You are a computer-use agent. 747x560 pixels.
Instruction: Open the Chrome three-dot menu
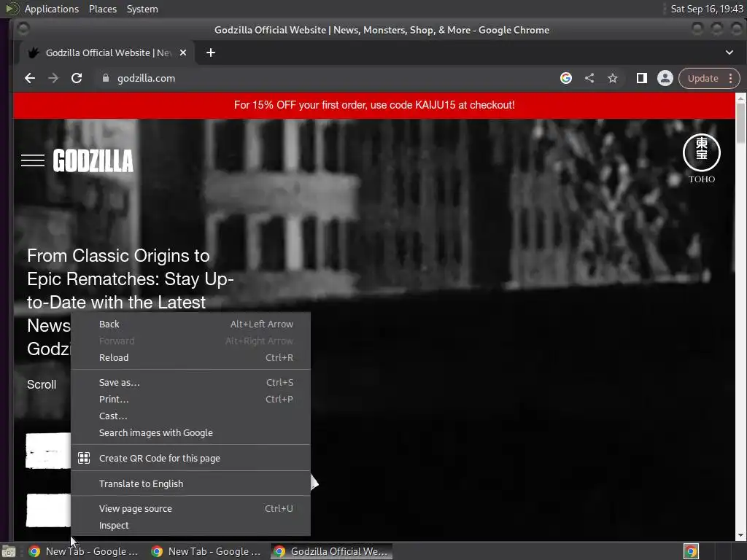[x=731, y=78]
